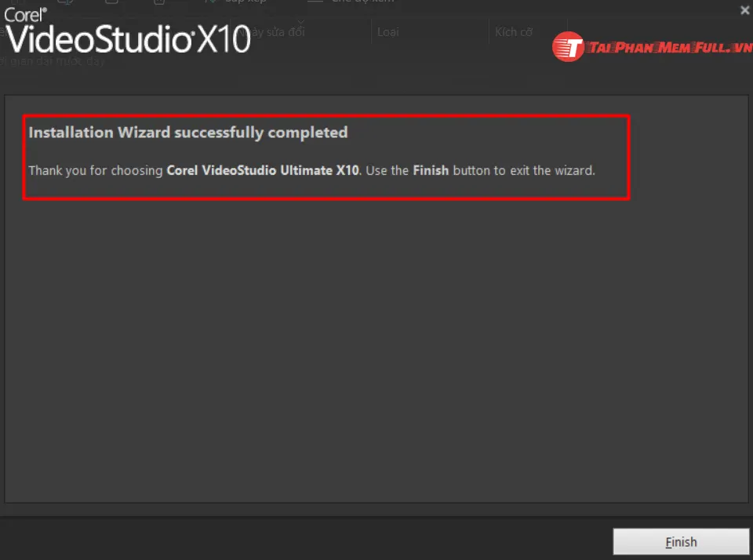The width and height of the screenshot is (753, 560).
Task: Click the 'X10' part of the logo
Action: pyautogui.click(x=224, y=39)
